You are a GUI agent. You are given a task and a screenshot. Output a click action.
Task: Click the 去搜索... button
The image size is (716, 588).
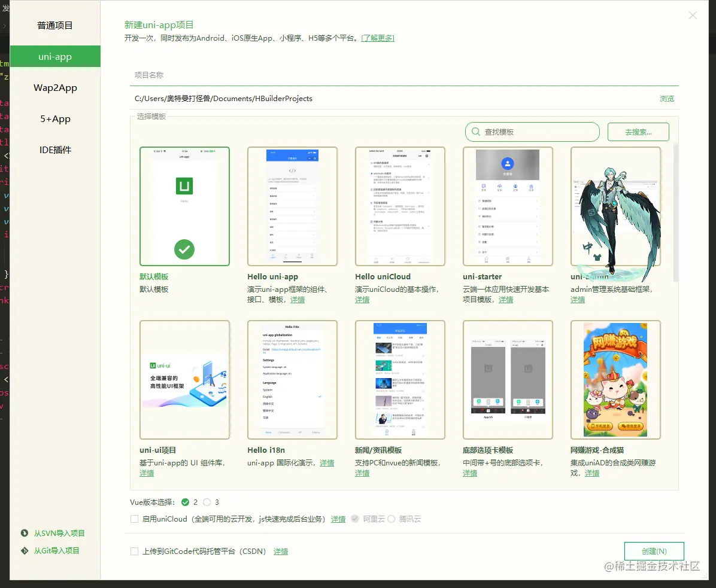point(638,132)
